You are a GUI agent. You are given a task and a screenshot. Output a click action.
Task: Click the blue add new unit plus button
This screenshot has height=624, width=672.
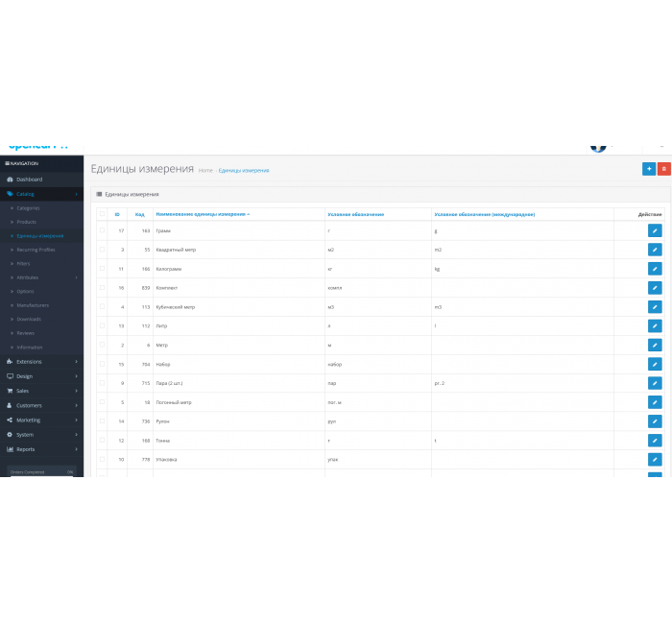648,169
